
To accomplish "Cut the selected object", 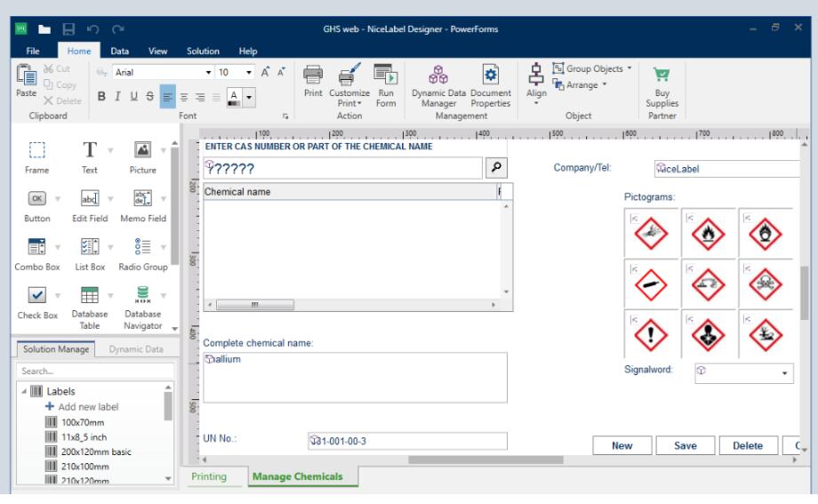I will click(x=57, y=68).
